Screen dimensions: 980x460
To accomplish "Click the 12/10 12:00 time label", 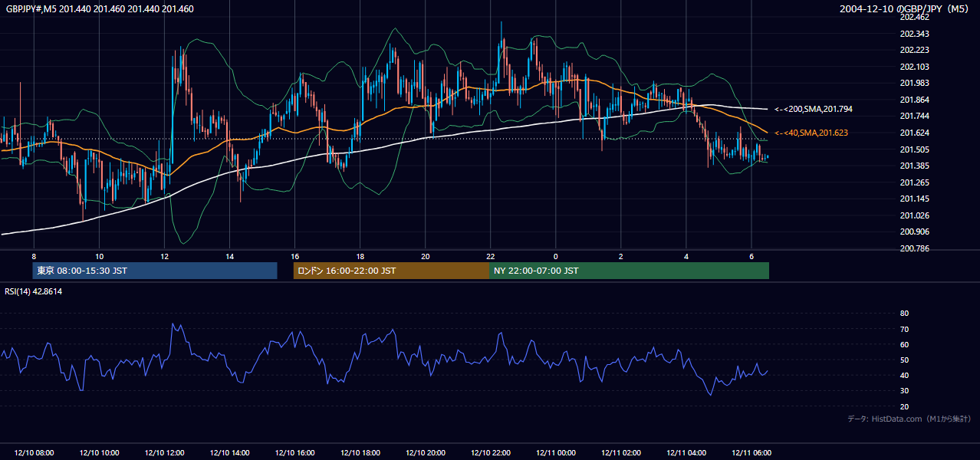I will tap(164, 452).
